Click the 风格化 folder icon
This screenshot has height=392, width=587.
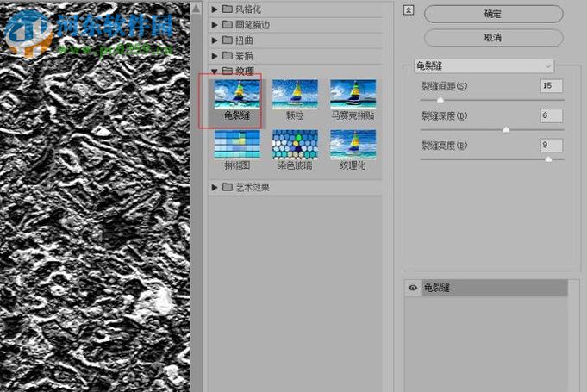point(228,9)
